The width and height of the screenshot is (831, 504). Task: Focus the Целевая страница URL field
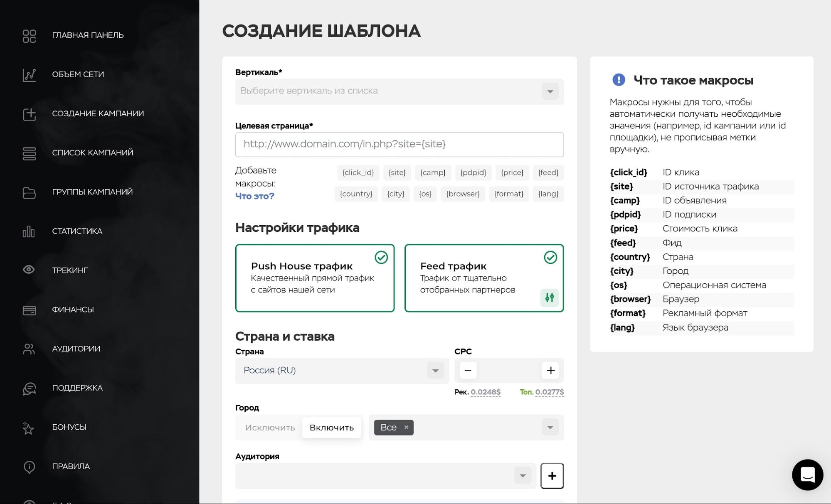399,145
